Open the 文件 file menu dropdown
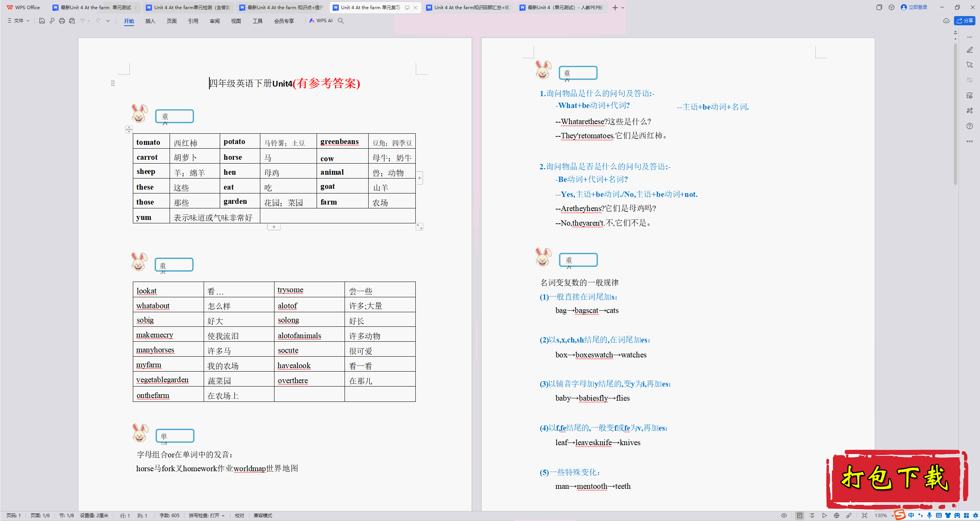 [18, 21]
